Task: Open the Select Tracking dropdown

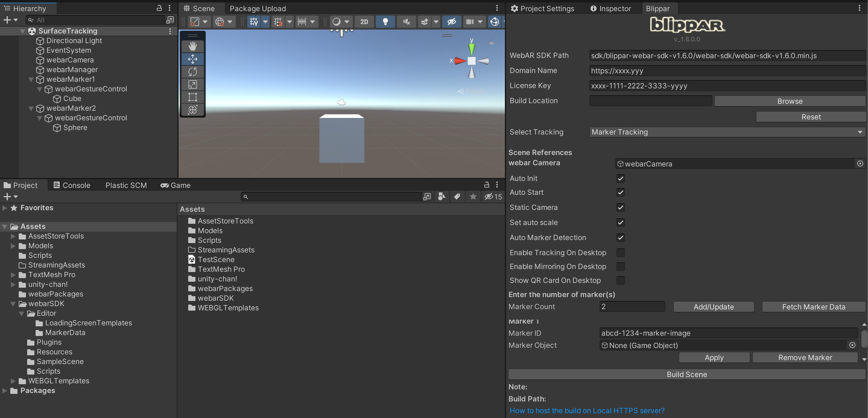Action: point(727,132)
